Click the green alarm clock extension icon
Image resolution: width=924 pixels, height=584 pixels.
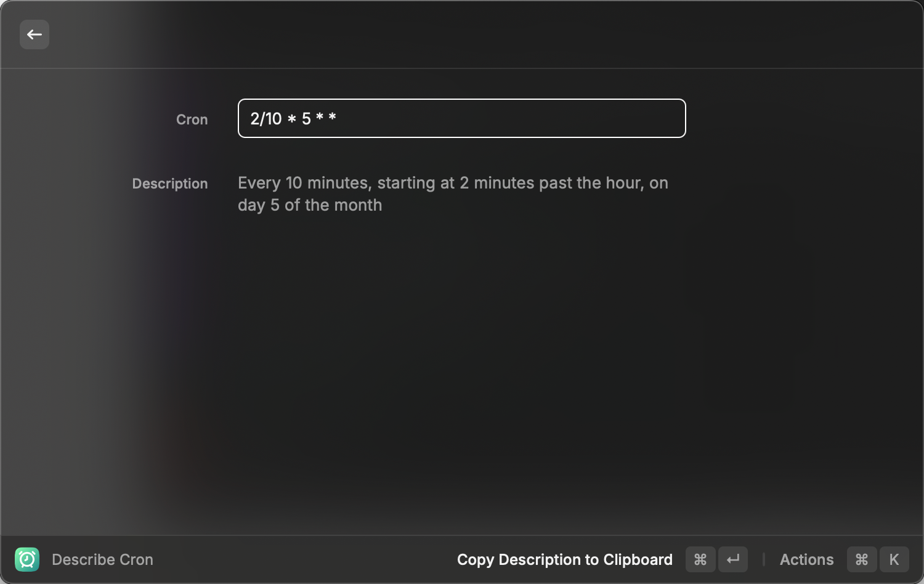[27, 559]
